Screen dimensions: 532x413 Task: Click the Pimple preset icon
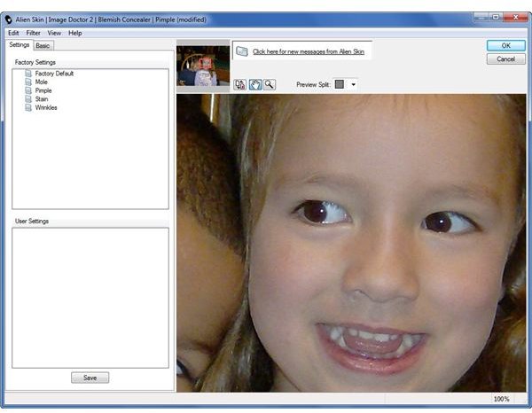coord(28,90)
